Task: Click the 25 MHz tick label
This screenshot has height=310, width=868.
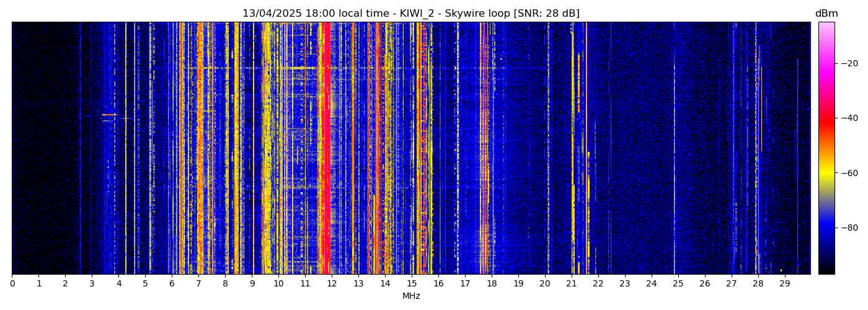Action: coord(678,284)
